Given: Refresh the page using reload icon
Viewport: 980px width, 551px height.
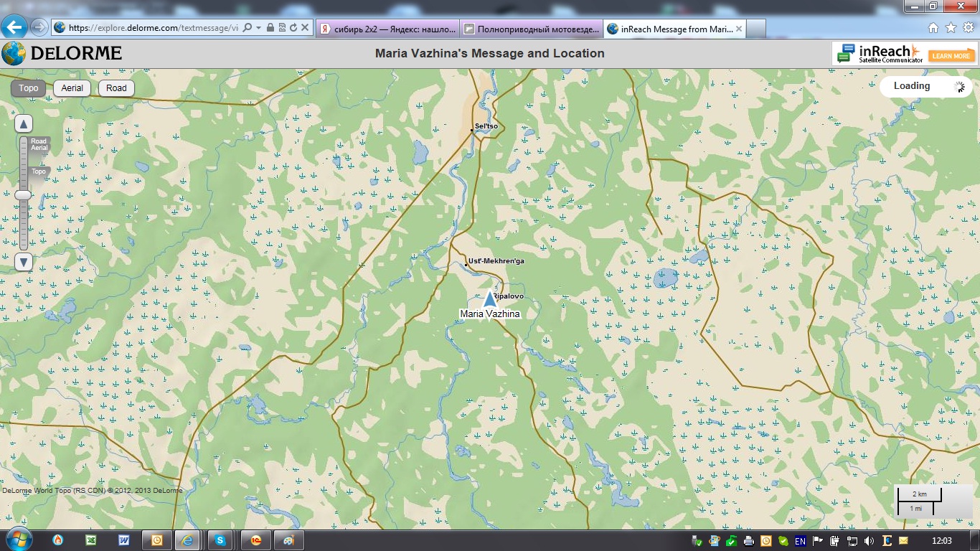Looking at the screenshot, I should 293,27.
